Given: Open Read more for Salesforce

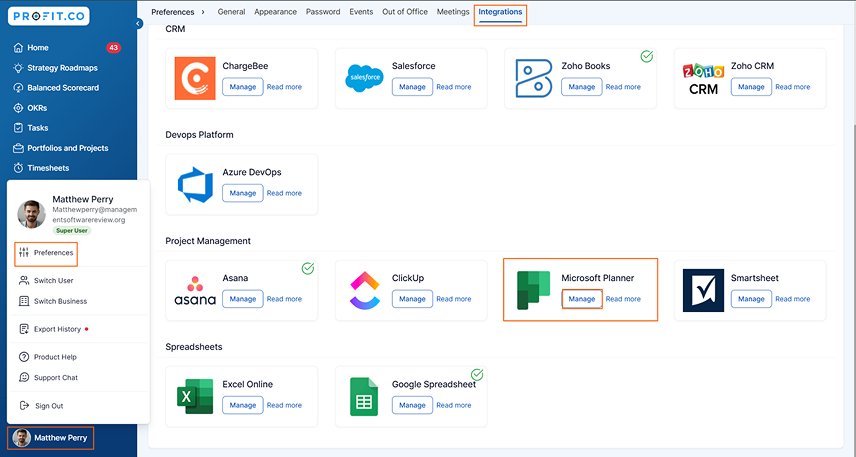Looking at the screenshot, I should point(454,87).
